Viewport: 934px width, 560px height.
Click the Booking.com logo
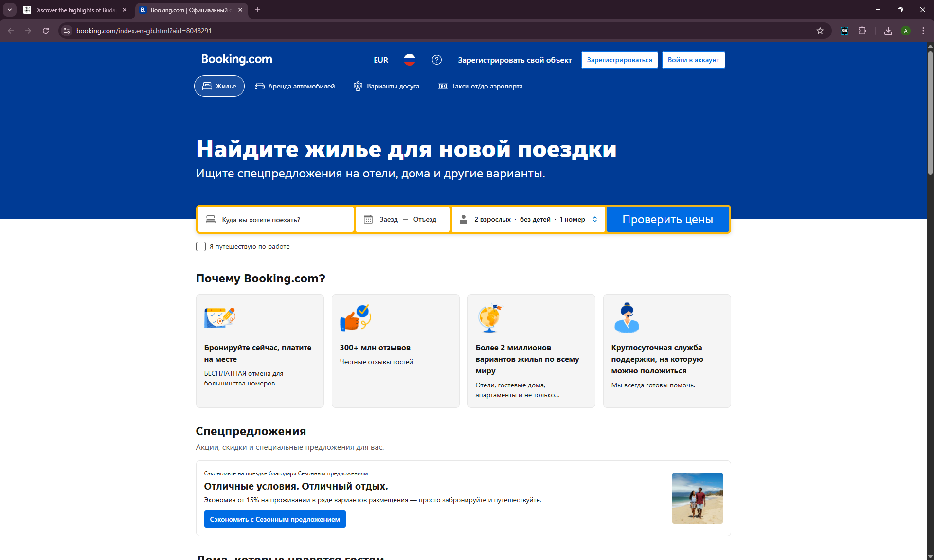[236, 59]
